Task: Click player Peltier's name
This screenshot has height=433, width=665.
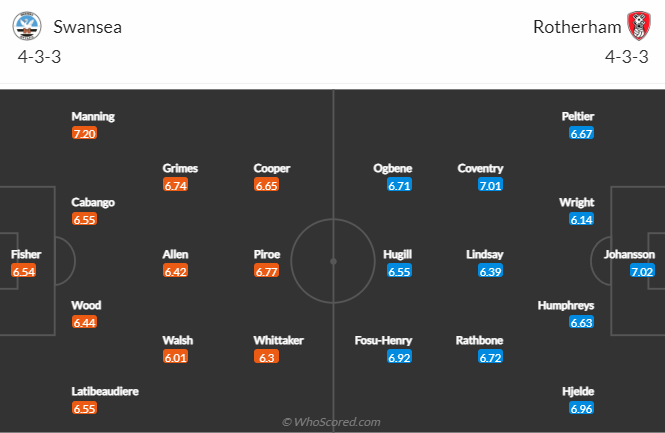Action: tap(578, 116)
